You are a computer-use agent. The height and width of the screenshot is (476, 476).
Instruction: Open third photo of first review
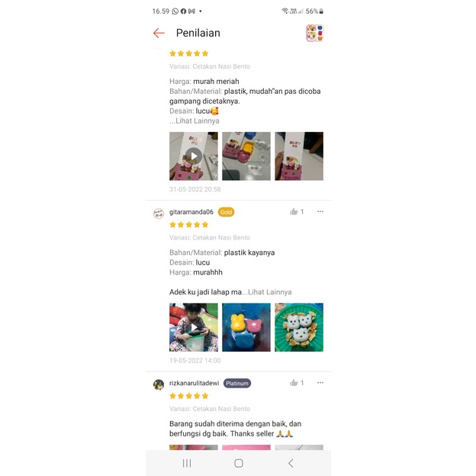[299, 156]
